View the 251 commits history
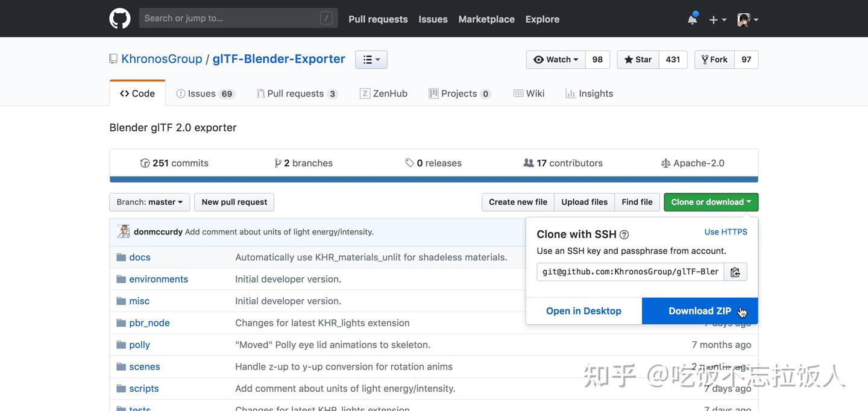 click(x=174, y=163)
